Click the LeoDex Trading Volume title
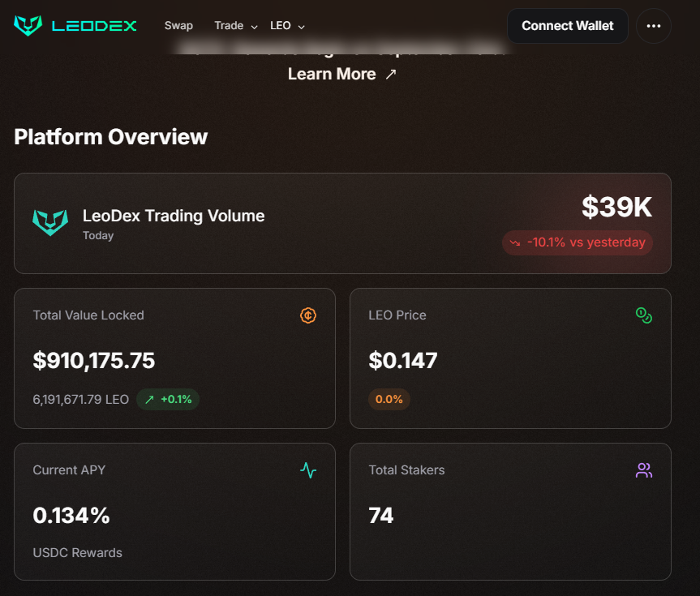This screenshot has height=596, width=700. coord(174,216)
